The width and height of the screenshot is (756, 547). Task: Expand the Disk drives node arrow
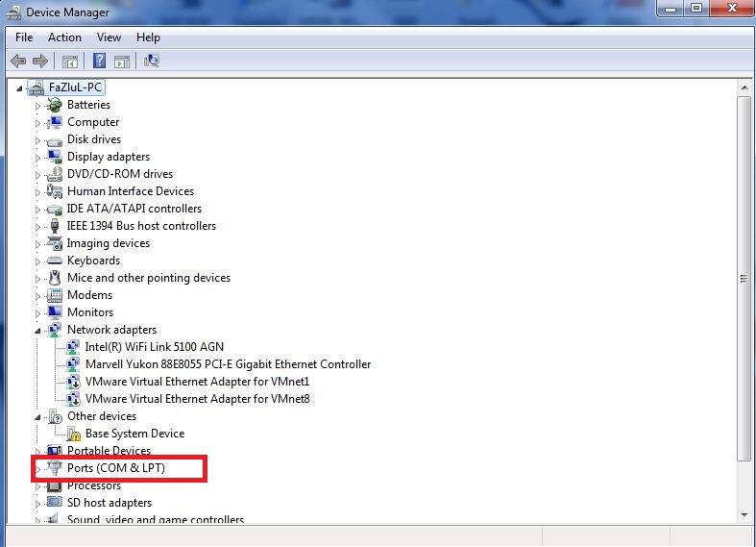click(x=37, y=140)
